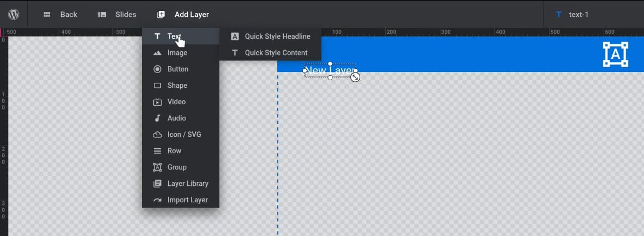Click the New Layer text on canvas
The height and width of the screenshot is (236, 644).
[x=329, y=71]
